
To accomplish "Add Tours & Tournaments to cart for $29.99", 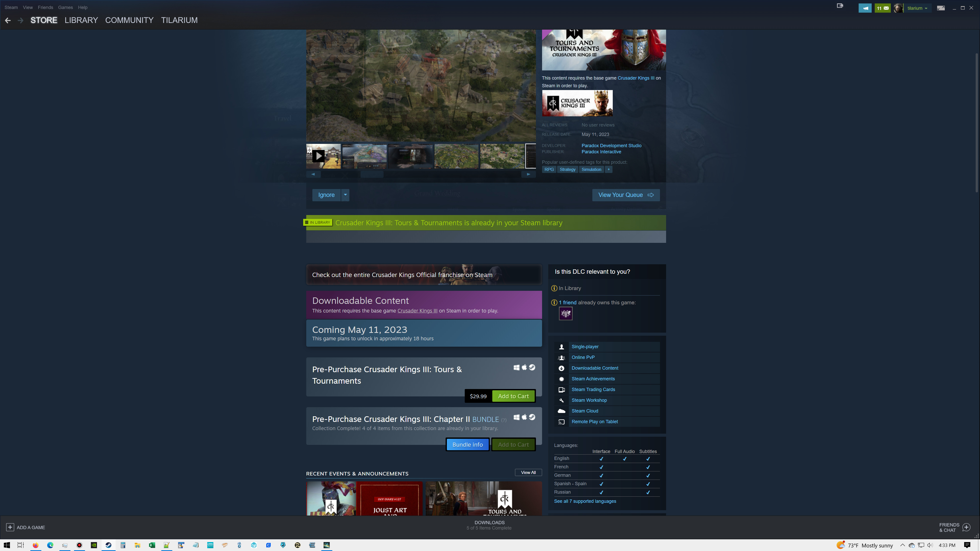I will click(513, 396).
